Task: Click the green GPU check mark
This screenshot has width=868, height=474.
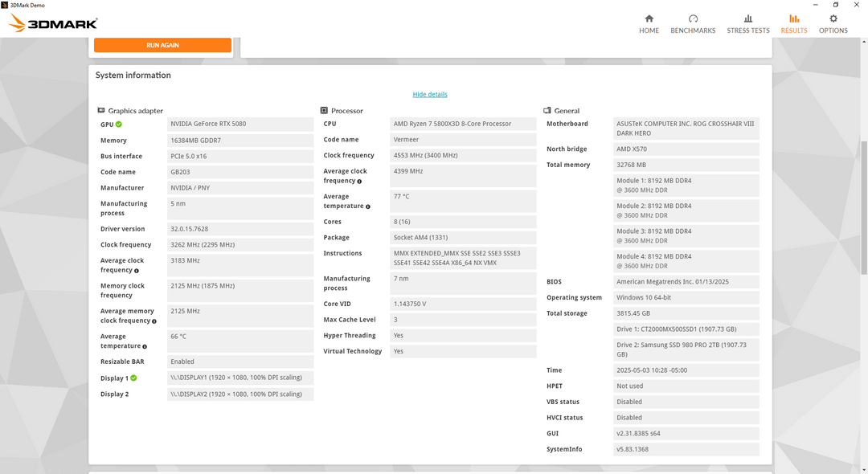Action: 119,125
